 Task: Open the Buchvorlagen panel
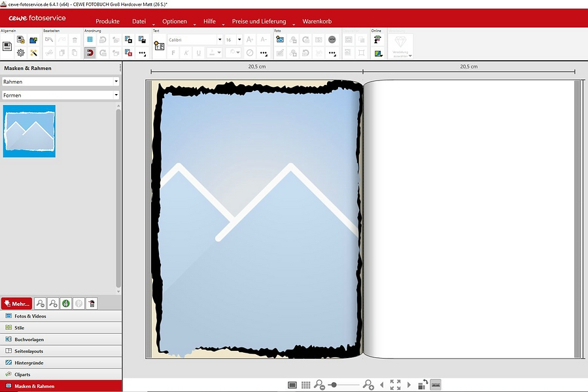click(61, 339)
